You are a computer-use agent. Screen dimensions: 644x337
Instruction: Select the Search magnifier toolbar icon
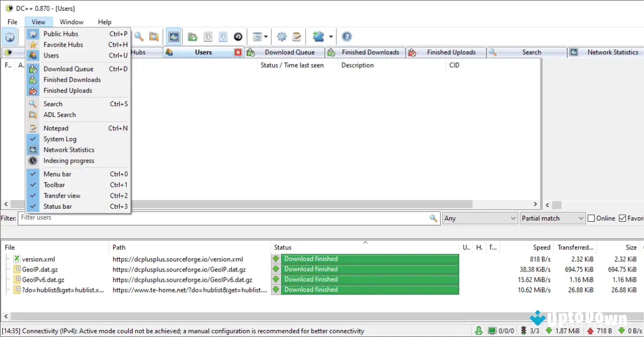[x=137, y=36]
